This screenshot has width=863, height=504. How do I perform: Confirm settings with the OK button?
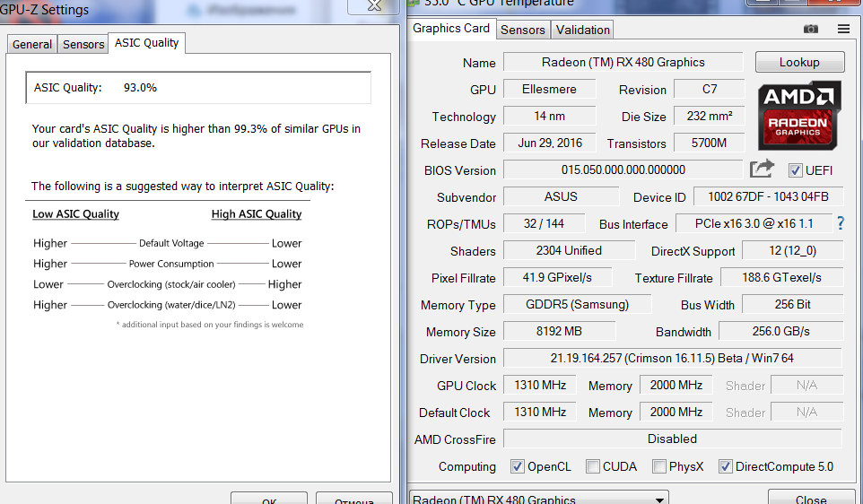click(x=269, y=500)
